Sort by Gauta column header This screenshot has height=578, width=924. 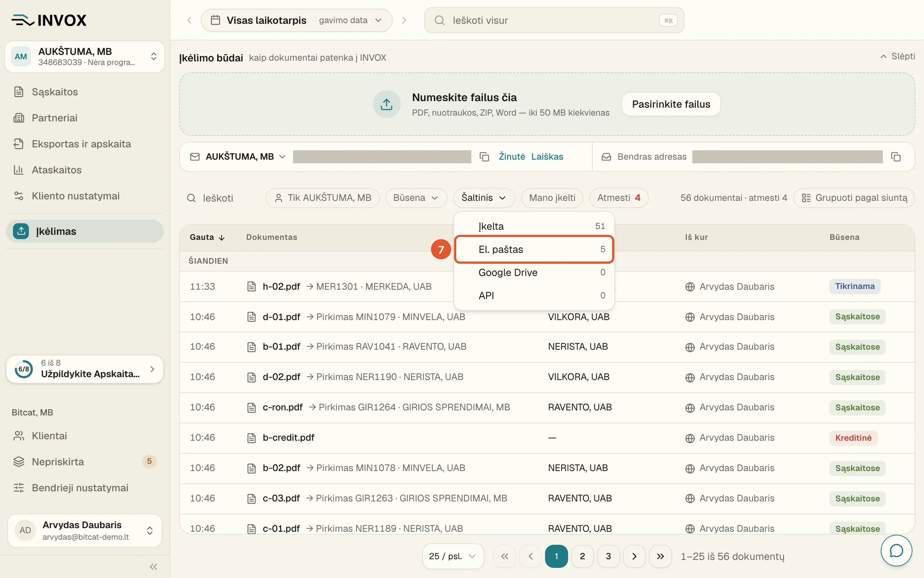click(207, 237)
